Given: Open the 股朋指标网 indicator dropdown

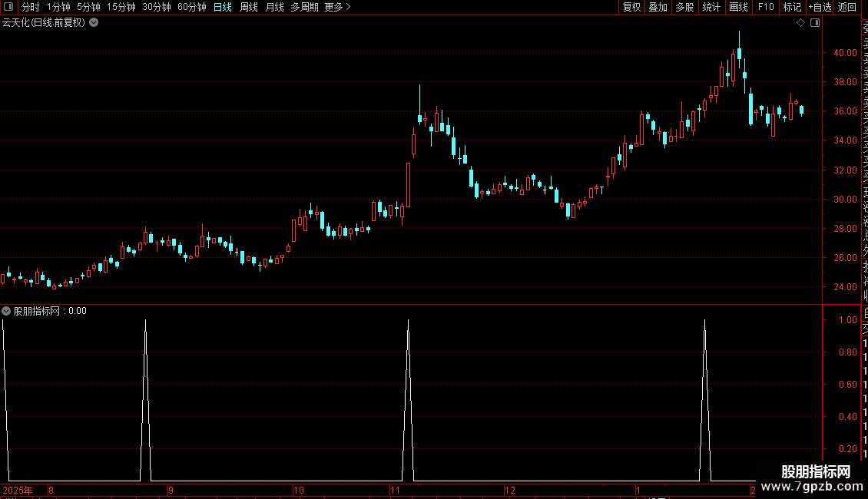Looking at the screenshot, I should [6, 311].
